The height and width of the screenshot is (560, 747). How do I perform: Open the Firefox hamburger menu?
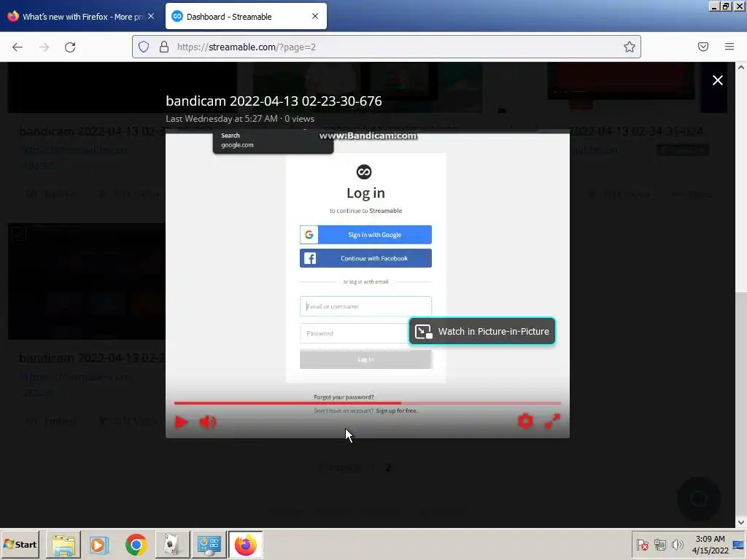pos(729,47)
